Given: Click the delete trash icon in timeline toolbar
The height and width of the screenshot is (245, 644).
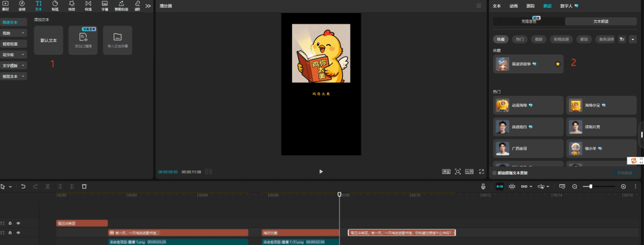Looking at the screenshot, I should tap(84, 187).
